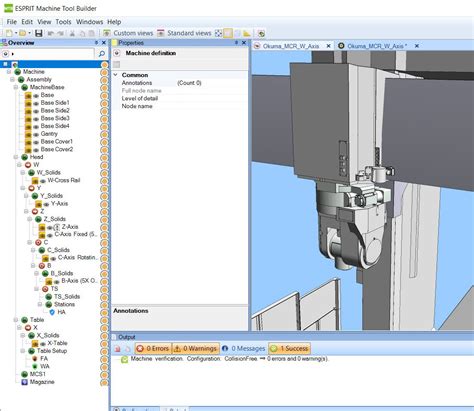Screen dimensions: 474x411
Task: Hide X-Table using its eye icon
Action: click(43, 343)
